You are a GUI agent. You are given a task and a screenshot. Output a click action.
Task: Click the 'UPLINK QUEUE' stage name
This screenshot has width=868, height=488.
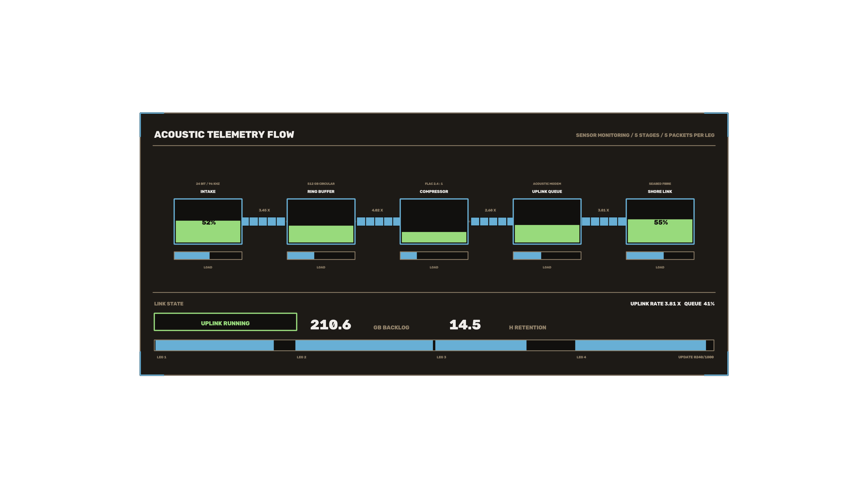pos(547,191)
